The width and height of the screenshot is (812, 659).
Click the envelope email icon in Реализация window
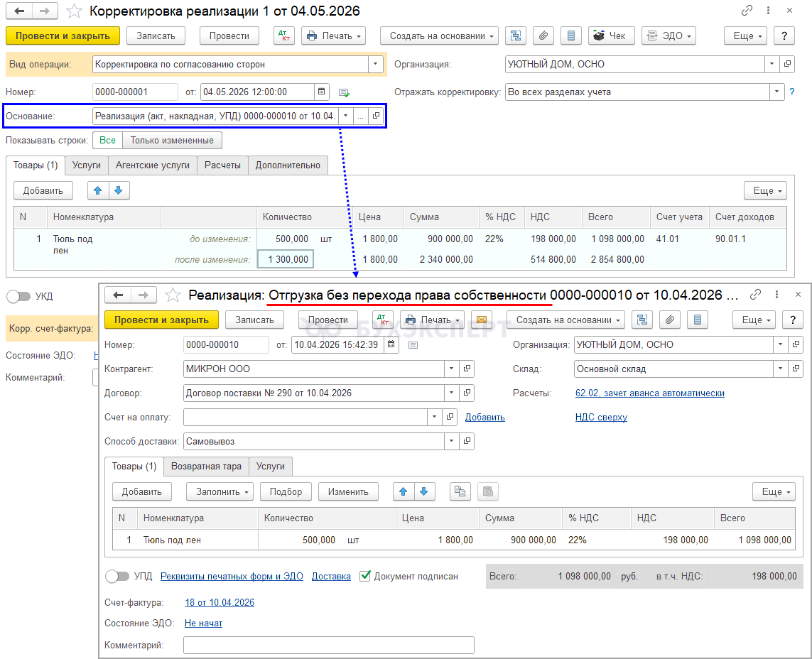[482, 320]
